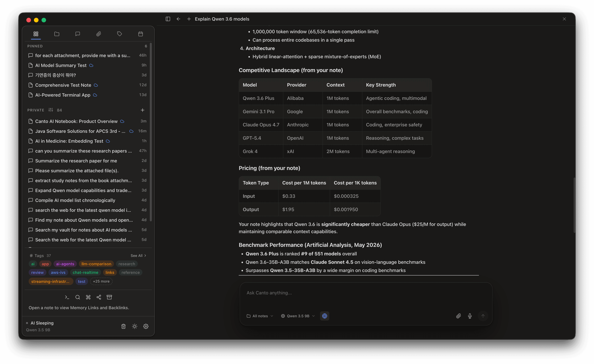Open the Comprehensive Test Note
This screenshot has width=594, height=364.
(87, 85)
